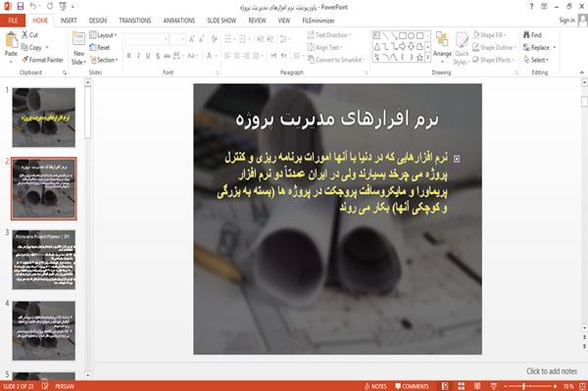
Task: Increase font size icon
Action: 192,38
